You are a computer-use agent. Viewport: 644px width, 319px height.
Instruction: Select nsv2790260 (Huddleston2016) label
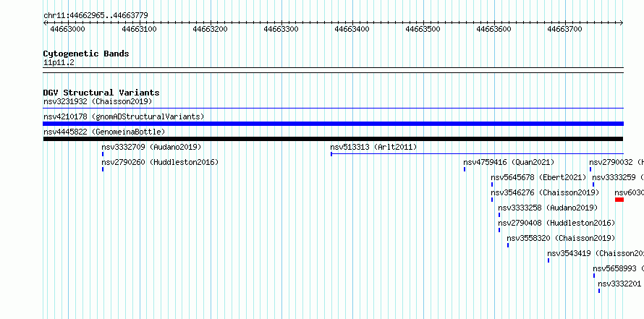pyautogui.click(x=160, y=162)
